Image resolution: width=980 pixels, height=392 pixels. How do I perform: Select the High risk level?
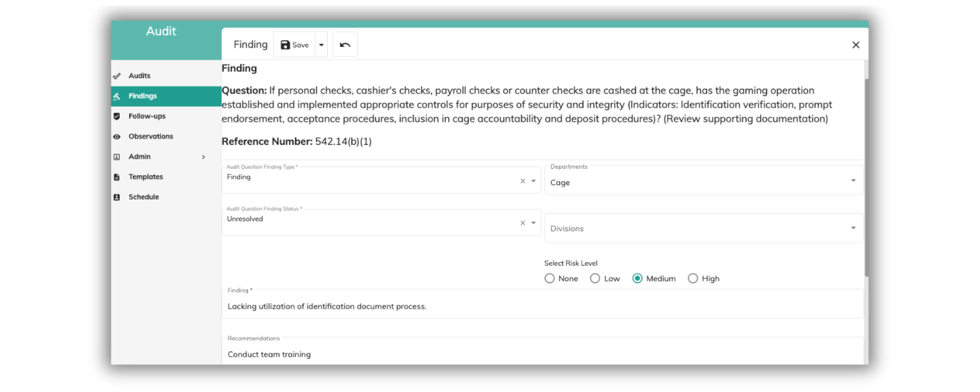pyautogui.click(x=693, y=278)
